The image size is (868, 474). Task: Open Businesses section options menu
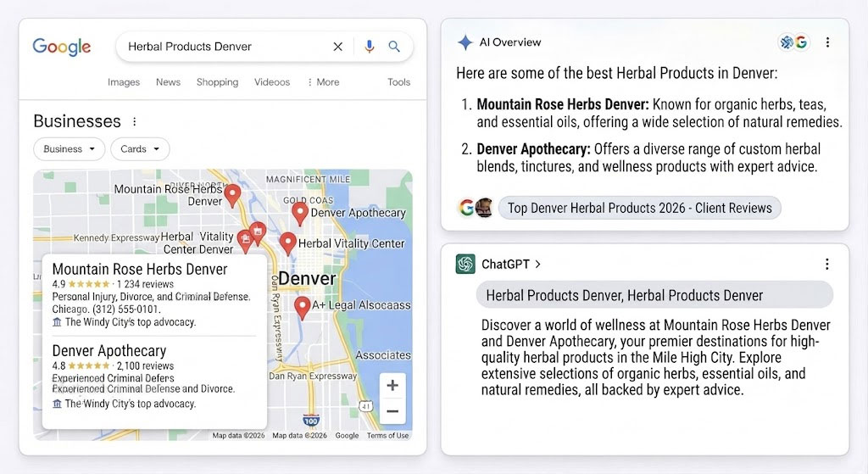tap(135, 121)
